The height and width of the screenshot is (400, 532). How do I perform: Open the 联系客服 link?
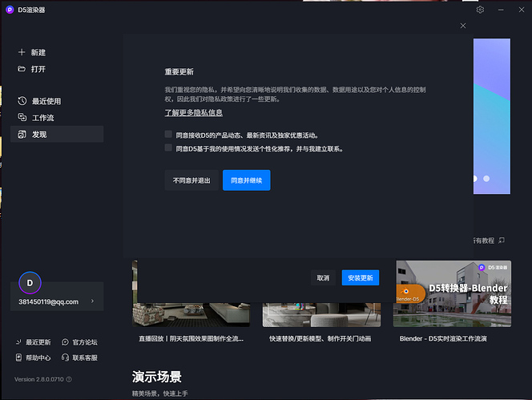85,358
